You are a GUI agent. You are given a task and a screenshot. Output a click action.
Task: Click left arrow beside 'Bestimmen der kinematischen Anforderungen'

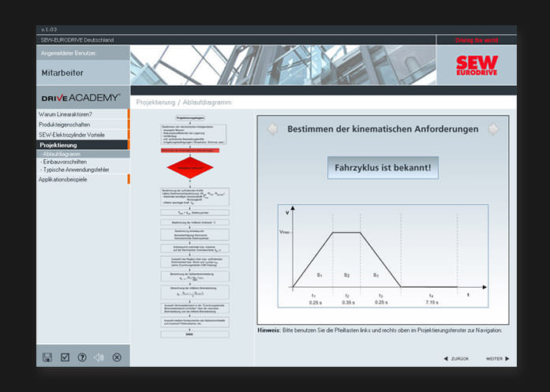pos(272,129)
